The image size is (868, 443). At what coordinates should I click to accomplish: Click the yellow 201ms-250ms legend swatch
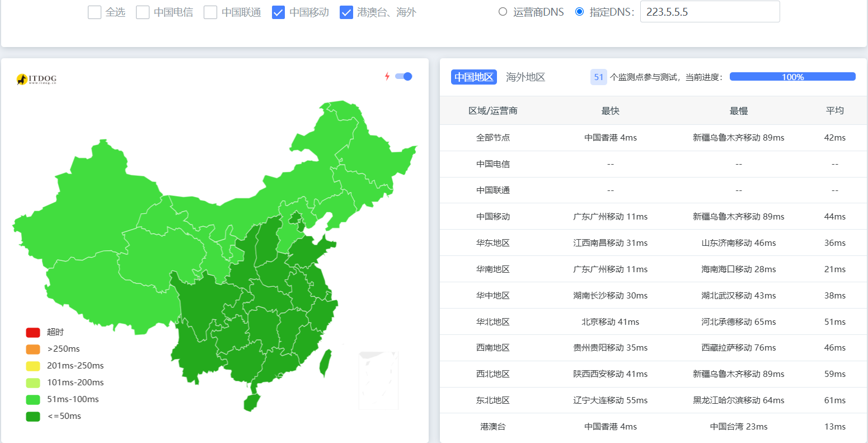coord(33,366)
